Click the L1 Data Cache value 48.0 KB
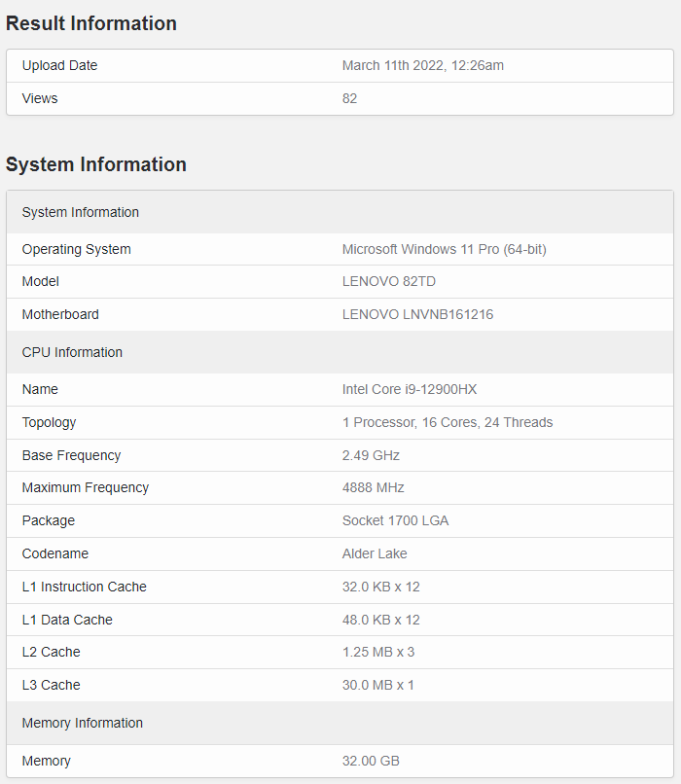681x784 pixels. pyautogui.click(x=380, y=620)
